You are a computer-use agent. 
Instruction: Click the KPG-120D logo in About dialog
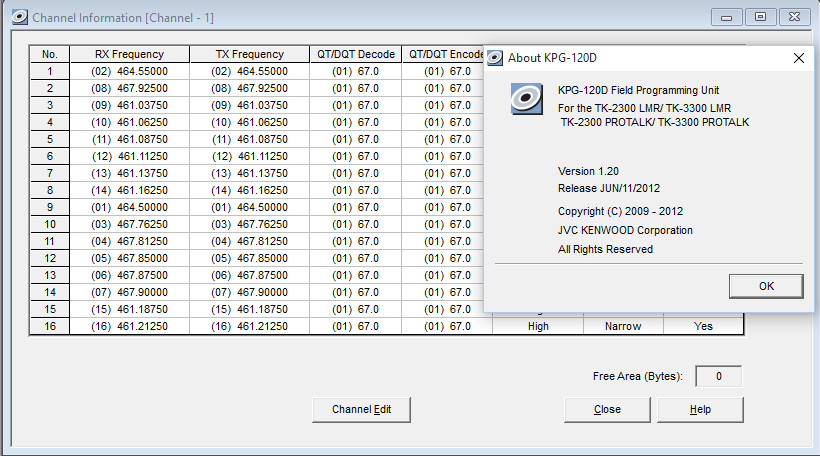[526, 98]
